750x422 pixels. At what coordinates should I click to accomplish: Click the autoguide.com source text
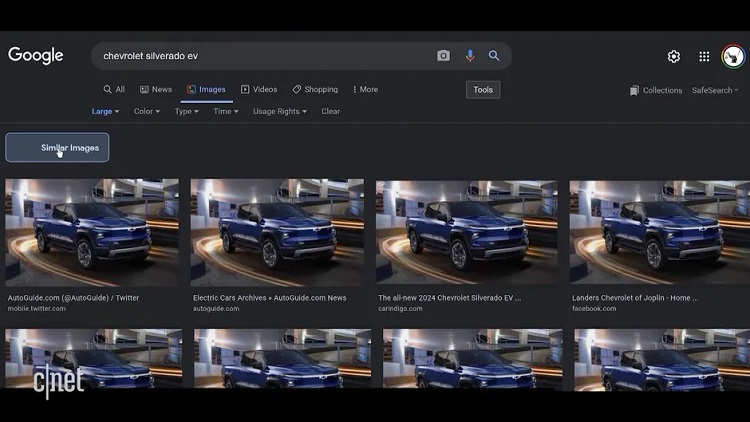pyautogui.click(x=216, y=309)
